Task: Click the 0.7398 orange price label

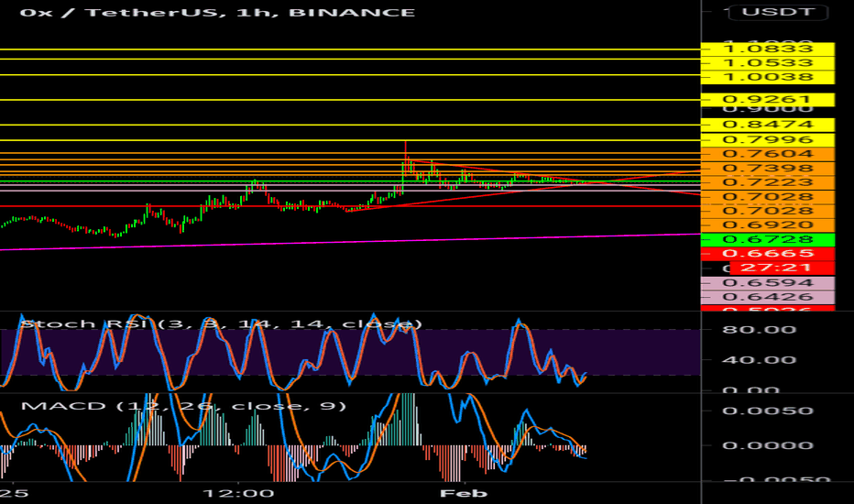Action: [767, 169]
